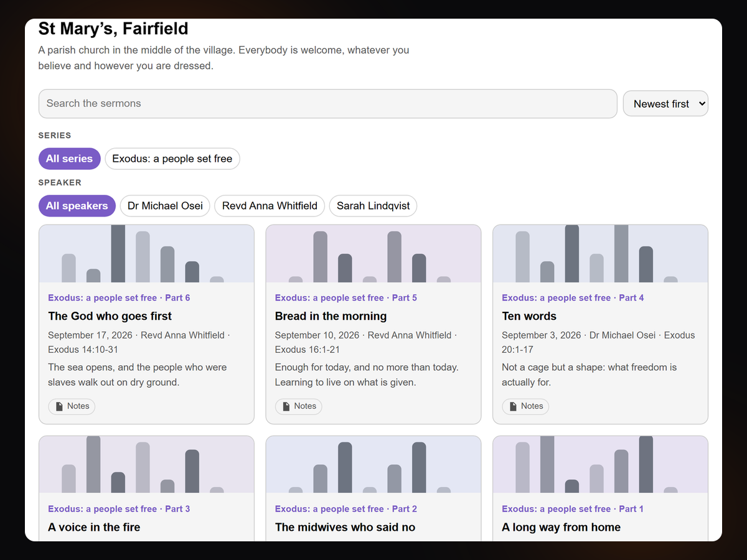
Task: Filter sermons by Dr Michael Osei
Action: [165, 206]
